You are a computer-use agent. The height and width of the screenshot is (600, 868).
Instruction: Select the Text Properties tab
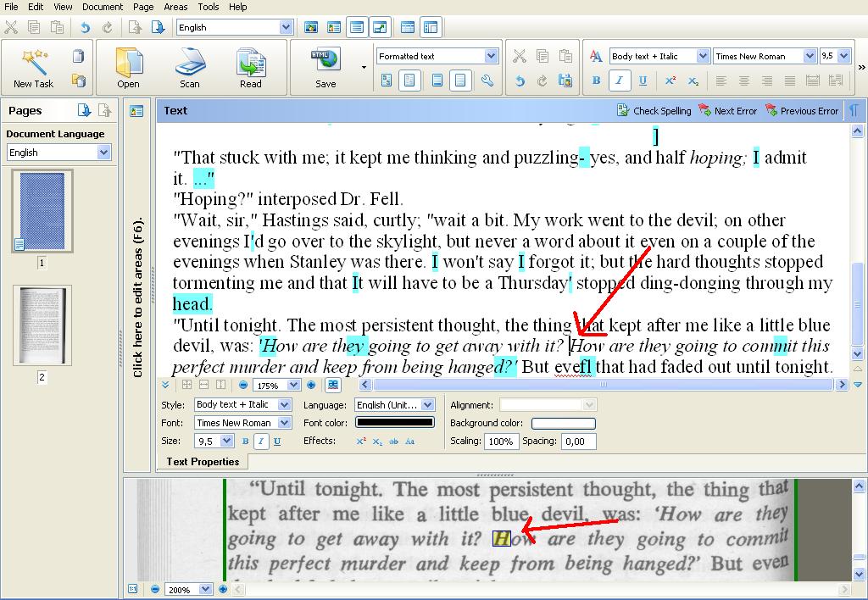coord(203,462)
